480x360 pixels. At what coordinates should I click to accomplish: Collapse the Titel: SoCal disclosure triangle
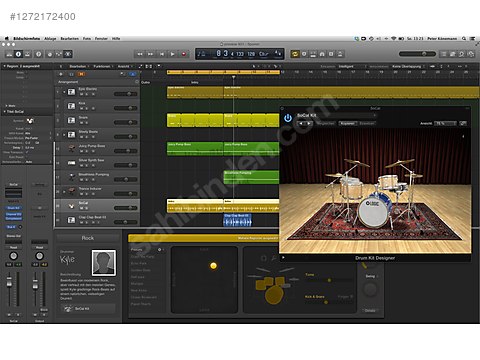click(x=5, y=112)
